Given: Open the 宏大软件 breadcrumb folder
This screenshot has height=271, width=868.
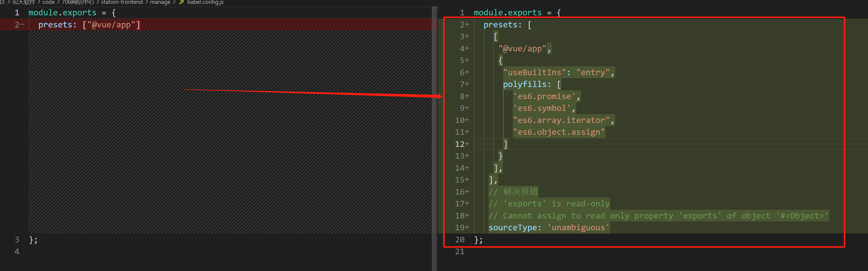Looking at the screenshot, I should pos(24,2).
